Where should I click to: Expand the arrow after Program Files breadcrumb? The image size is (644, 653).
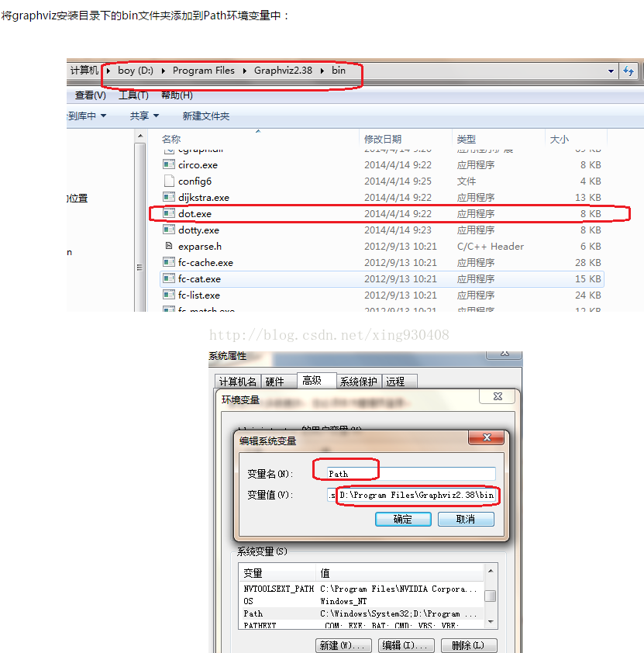(x=245, y=71)
